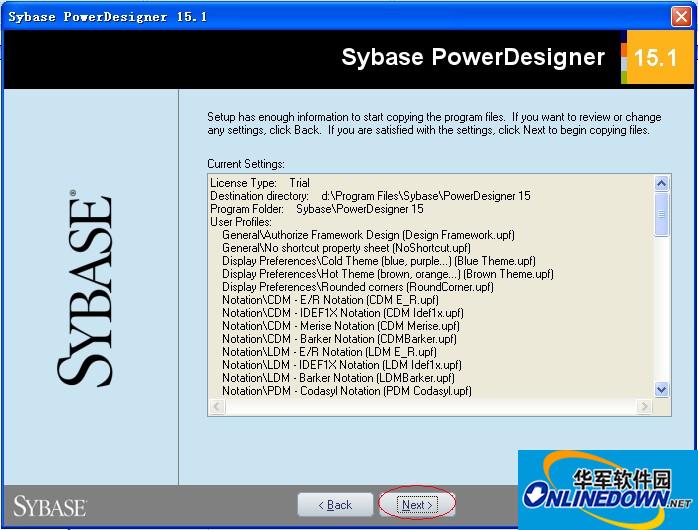Select the CDM - IDEF1X Notation line

tap(343, 312)
